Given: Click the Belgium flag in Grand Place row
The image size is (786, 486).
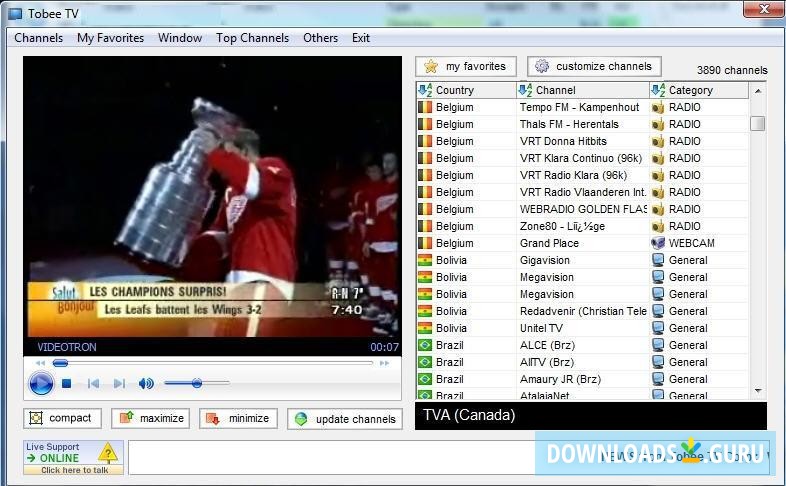Looking at the screenshot, I should click(x=425, y=244).
